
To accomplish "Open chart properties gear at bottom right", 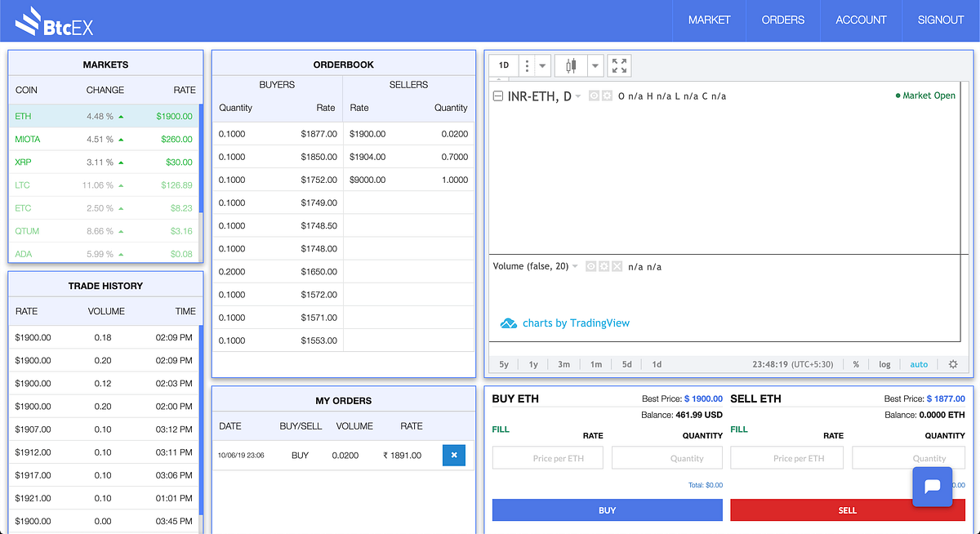I will coord(952,364).
